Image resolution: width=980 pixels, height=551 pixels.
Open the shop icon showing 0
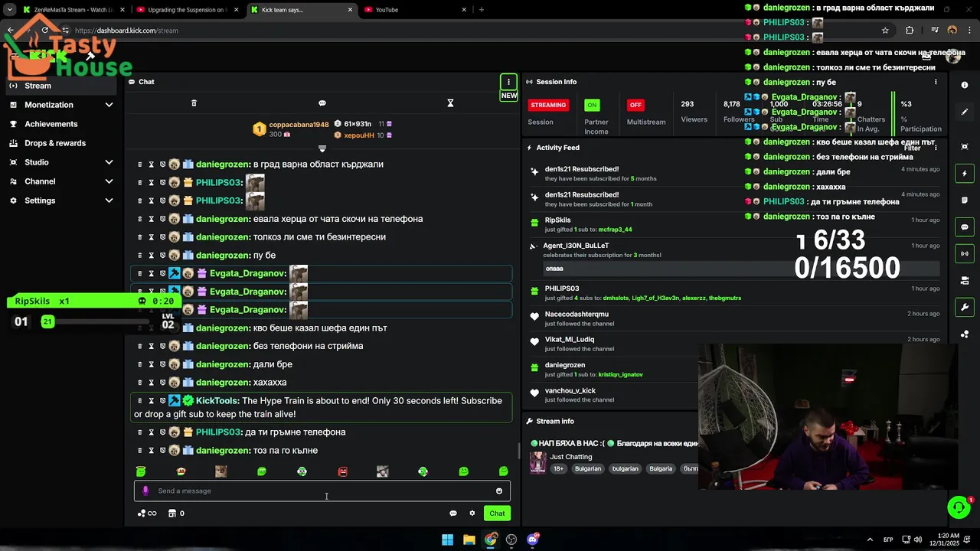coord(176,514)
